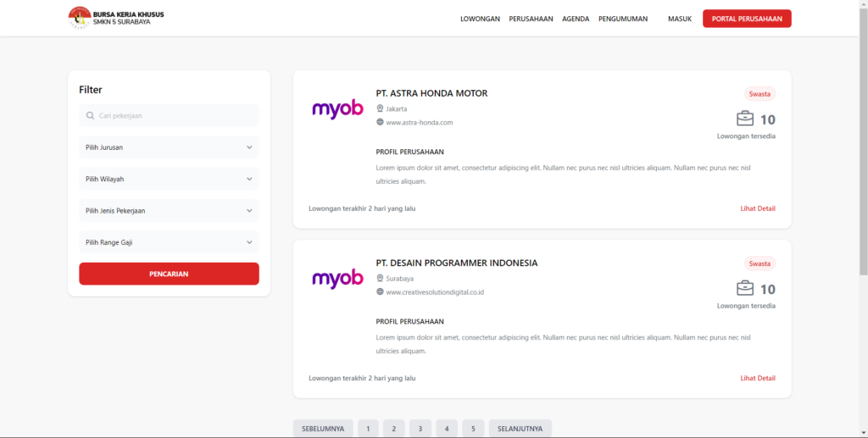Click the Swasta badge on Desain Programmer Indonesia card
This screenshot has width=868, height=438.
pyautogui.click(x=759, y=263)
